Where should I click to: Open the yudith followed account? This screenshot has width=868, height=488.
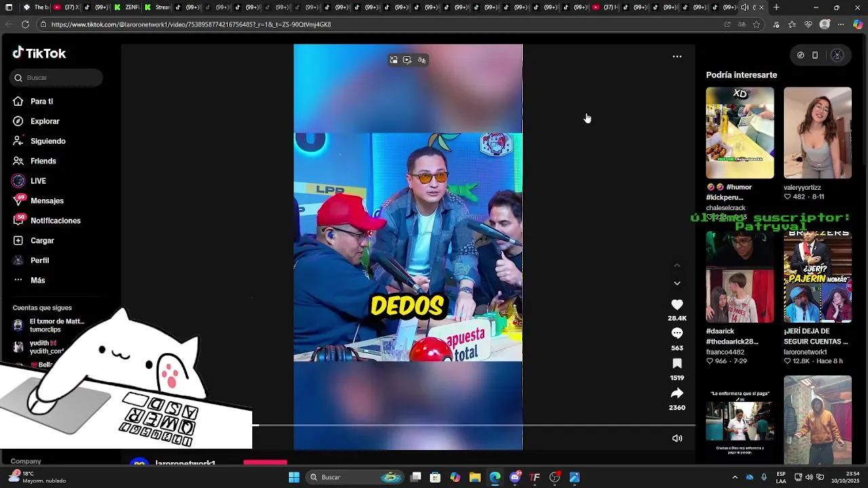[41, 347]
